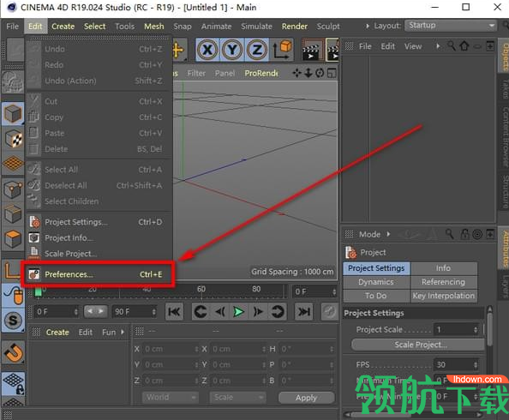Click the Scale Project button

point(418,345)
